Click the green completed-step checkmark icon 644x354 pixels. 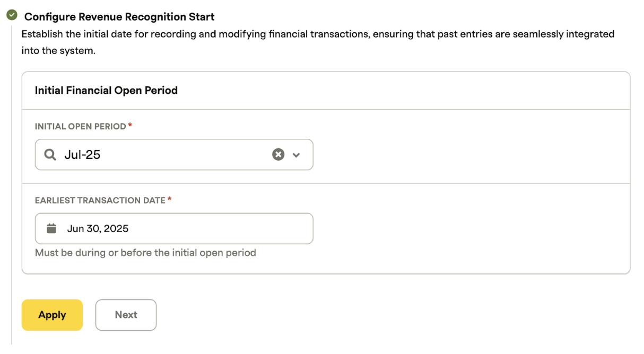(12, 15)
